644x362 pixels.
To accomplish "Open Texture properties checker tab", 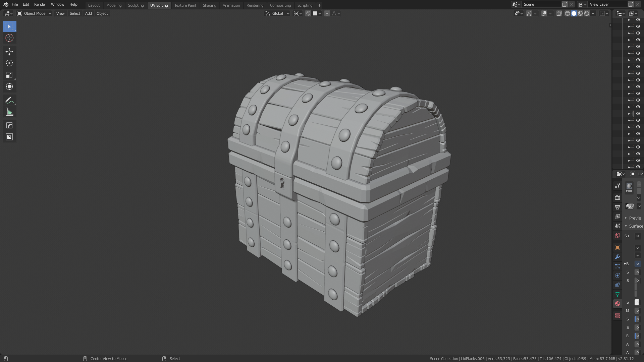I will coord(617,316).
